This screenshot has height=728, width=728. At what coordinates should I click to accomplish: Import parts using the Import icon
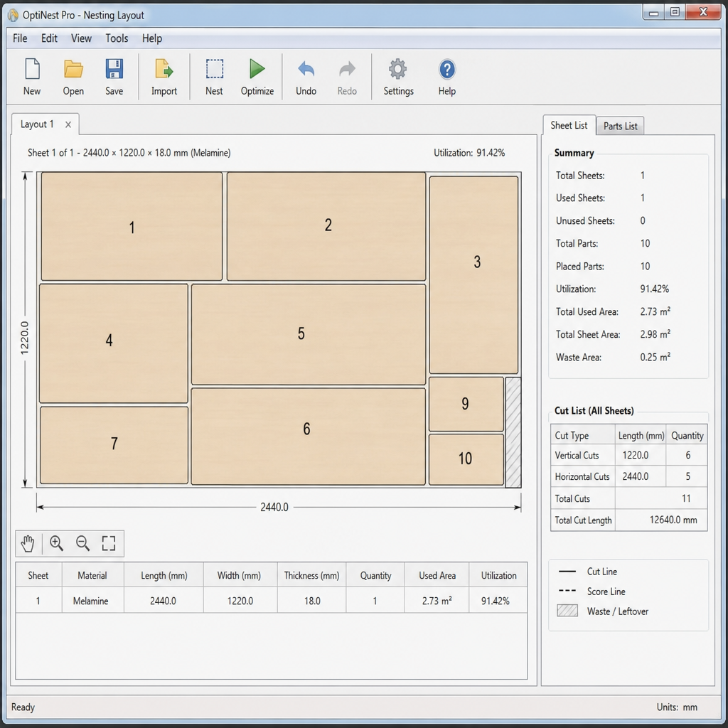(x=164, y=69)
